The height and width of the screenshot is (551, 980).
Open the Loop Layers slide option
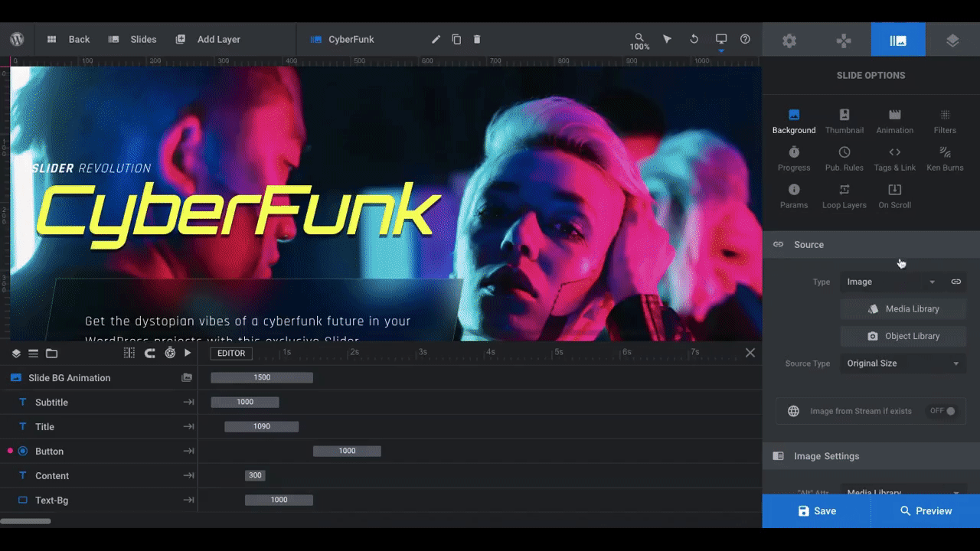coord(844,197)
